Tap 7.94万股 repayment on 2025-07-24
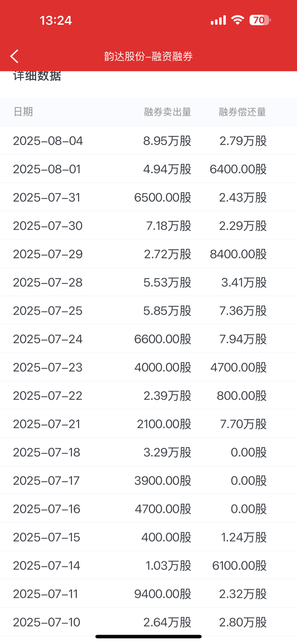The height and width of the screenshot is (644, 297). click(x=243, y=339)
